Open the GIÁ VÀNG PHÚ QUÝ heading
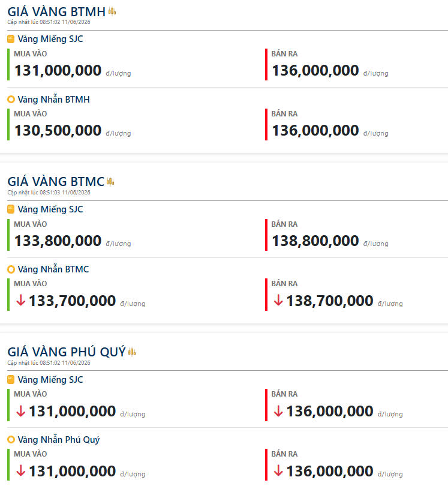The image size is (448, 489). [67, 352]
